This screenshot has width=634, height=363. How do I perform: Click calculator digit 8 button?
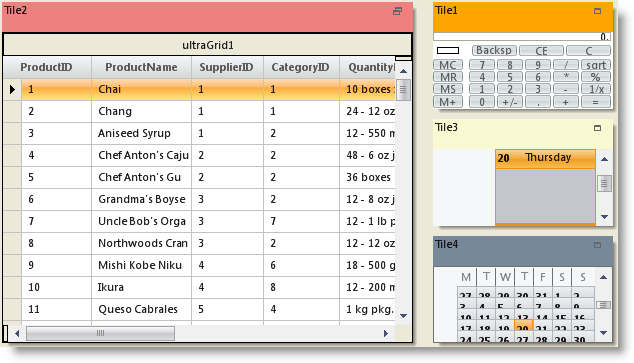(x=510, y=65)
